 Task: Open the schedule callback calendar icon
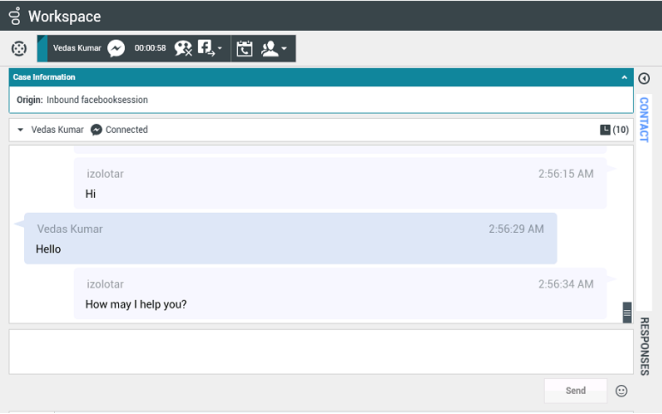click(x=244, y=48)
